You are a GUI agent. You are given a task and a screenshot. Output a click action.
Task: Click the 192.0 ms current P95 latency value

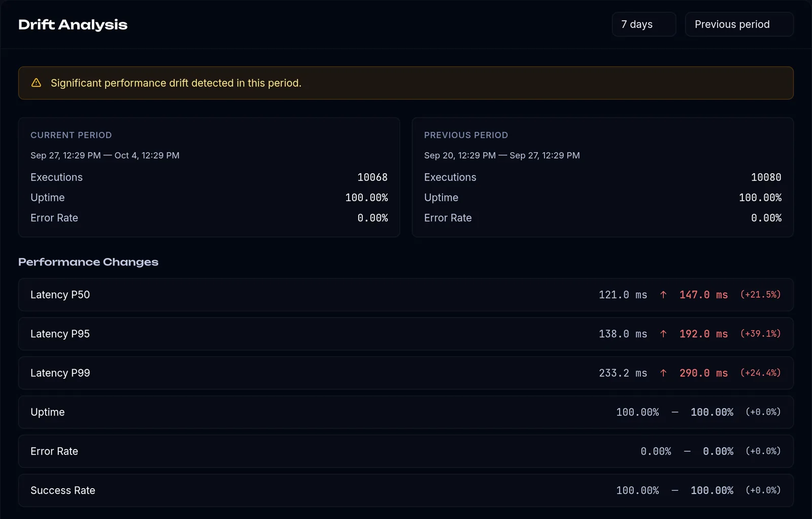pyautogui.click(x=703, y=334)
